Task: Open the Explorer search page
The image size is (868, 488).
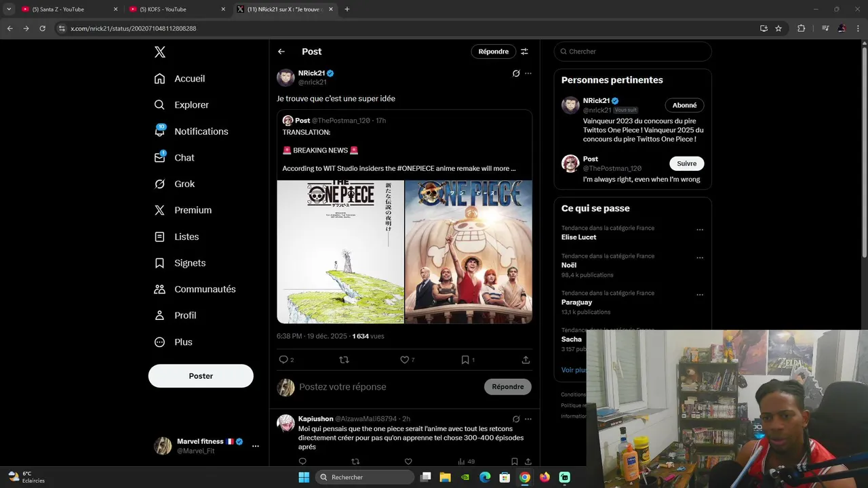Action: tap(181, 105)
